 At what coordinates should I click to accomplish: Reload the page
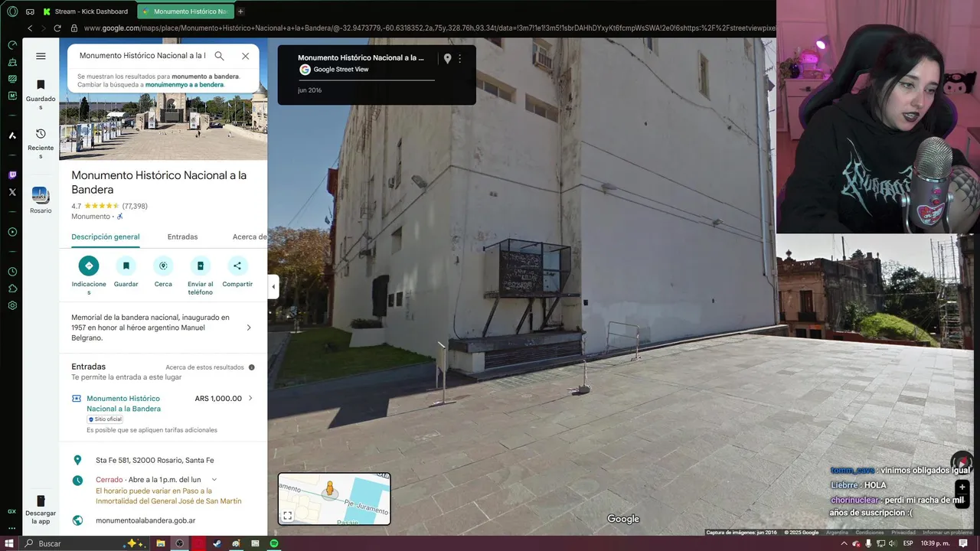click(57, 28)
